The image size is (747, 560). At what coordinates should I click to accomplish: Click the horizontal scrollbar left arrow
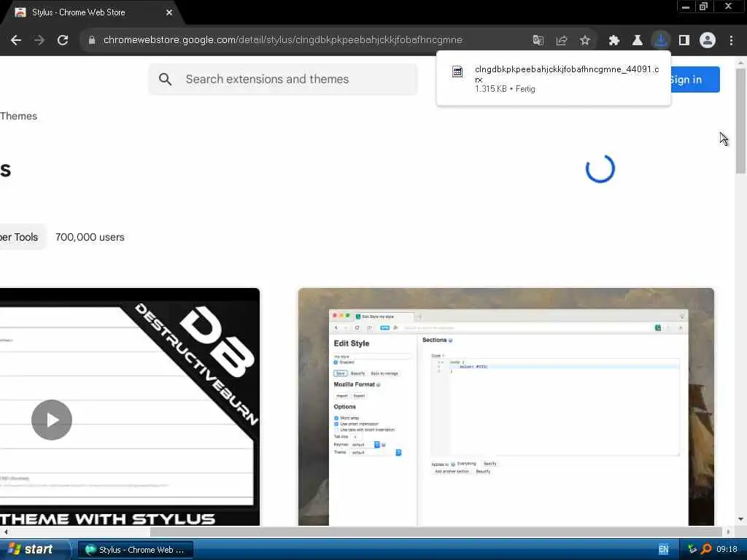(x=5, y=532)
